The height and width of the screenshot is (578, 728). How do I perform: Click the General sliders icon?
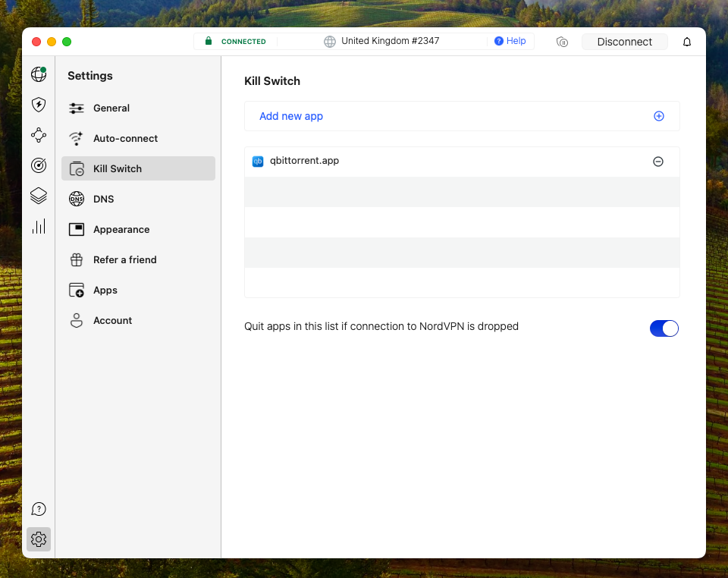[77, 108]
